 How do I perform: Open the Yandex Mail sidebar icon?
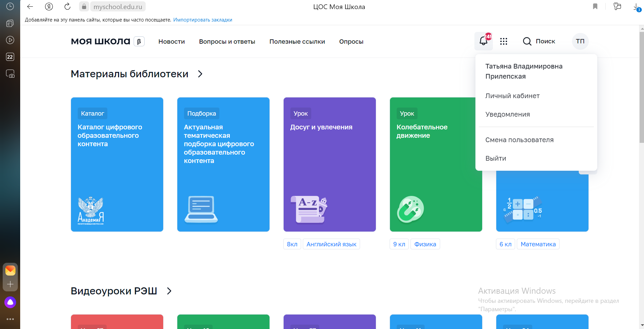(x=10, y=270)
